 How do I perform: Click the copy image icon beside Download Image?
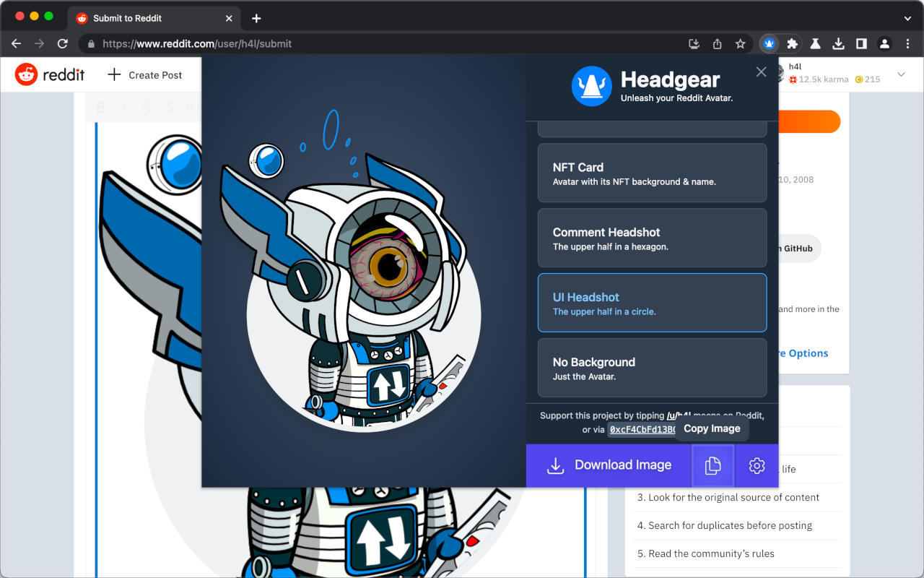coord(712,465)
